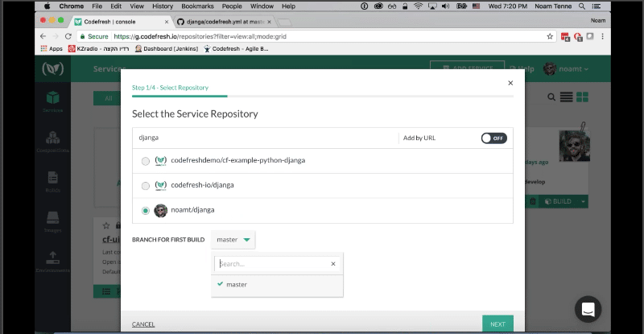Choose master in branch list
This screenshot has width=644, height=334.
[277, 284]
